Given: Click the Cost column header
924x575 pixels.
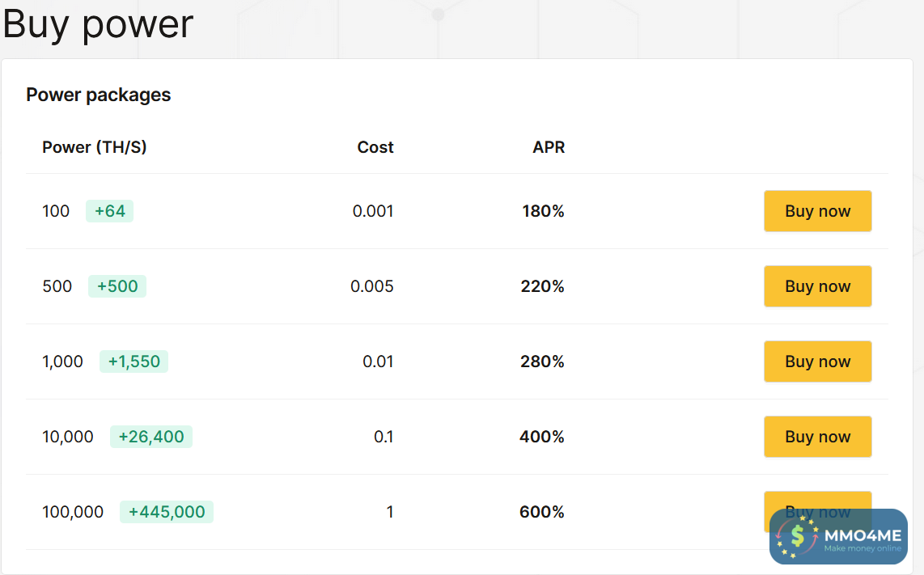Looking at the screenshot, I should coord(375,147).
